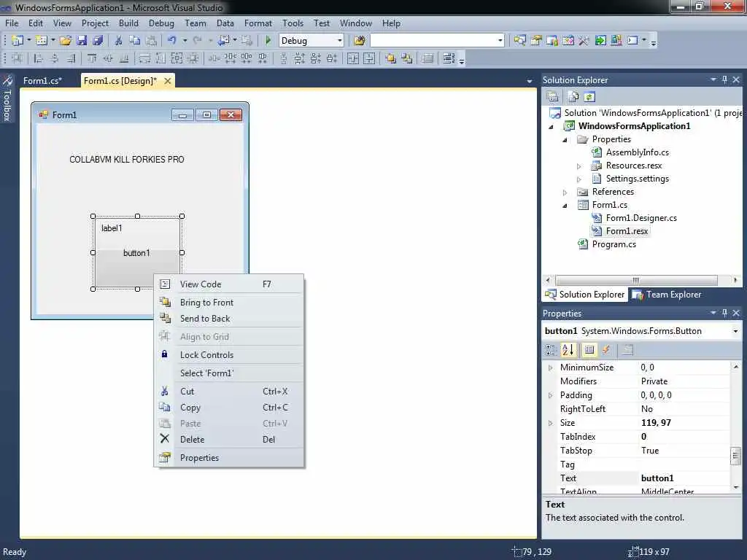Select Program.cs in Solution Explorer
747x560 pixels.
coord(614,244)
